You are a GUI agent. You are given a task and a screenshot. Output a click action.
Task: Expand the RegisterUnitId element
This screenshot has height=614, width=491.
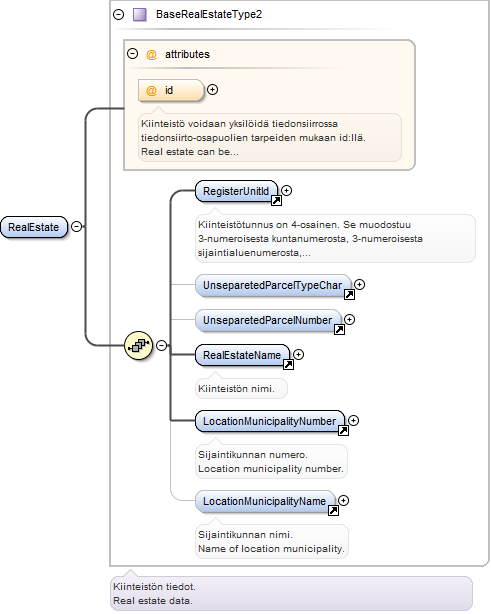tap(287, 190)
